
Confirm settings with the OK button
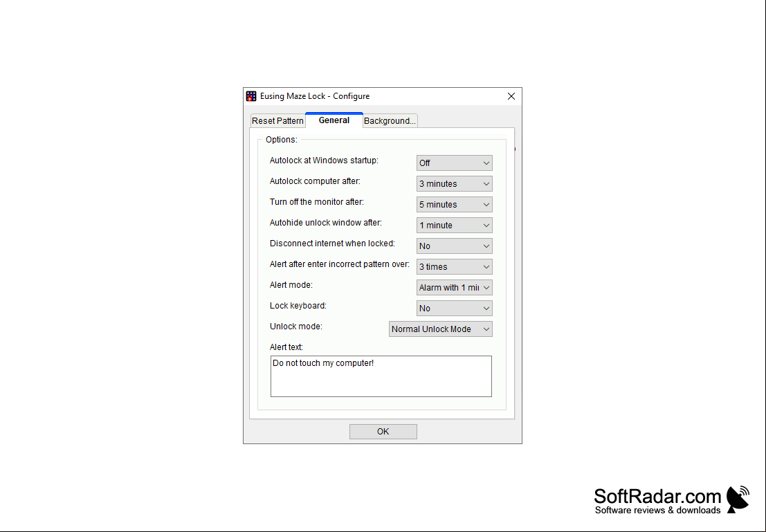pos(383,432)
